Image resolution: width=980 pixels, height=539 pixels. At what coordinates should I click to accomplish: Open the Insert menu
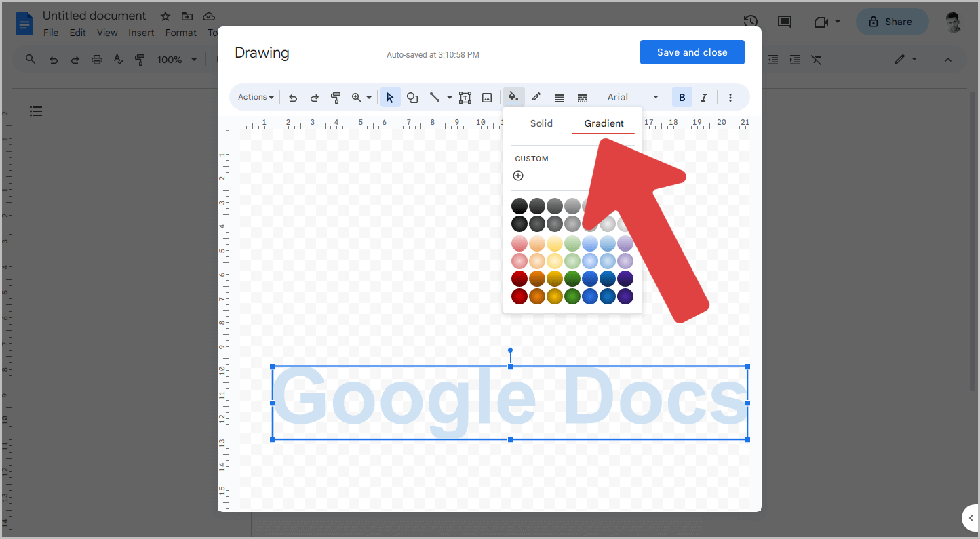click(141, 33)
